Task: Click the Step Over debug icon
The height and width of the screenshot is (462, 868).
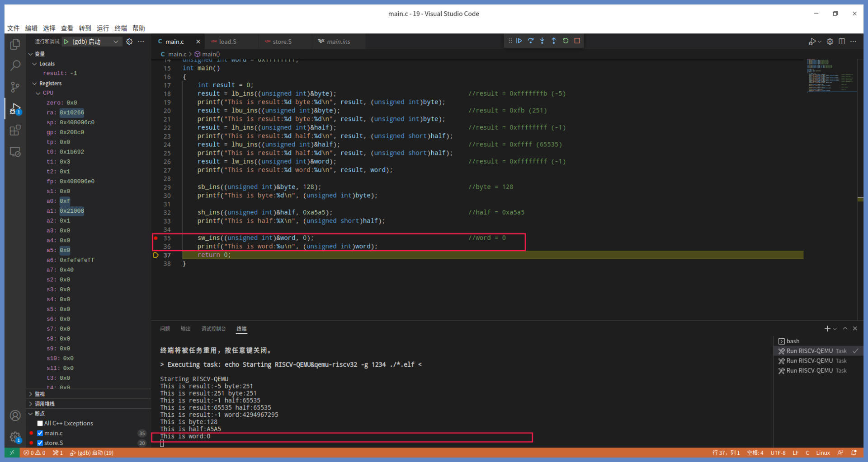Action: tap(531, 41)
